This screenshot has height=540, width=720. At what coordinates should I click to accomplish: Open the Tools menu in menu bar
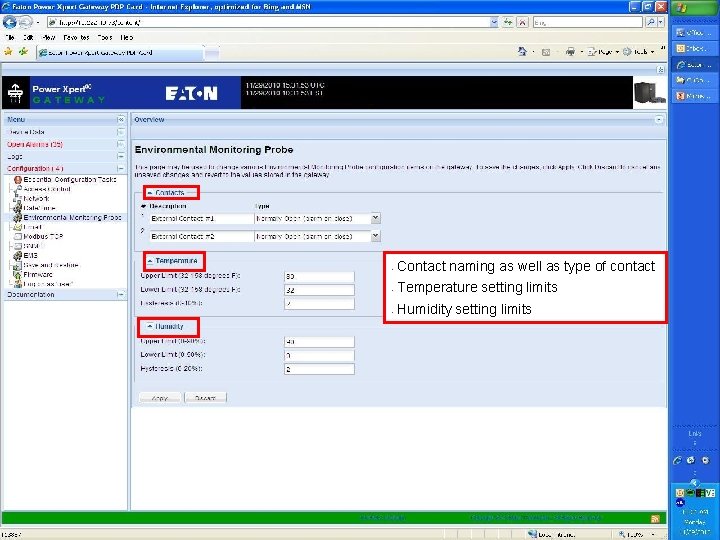pos(105,38)
